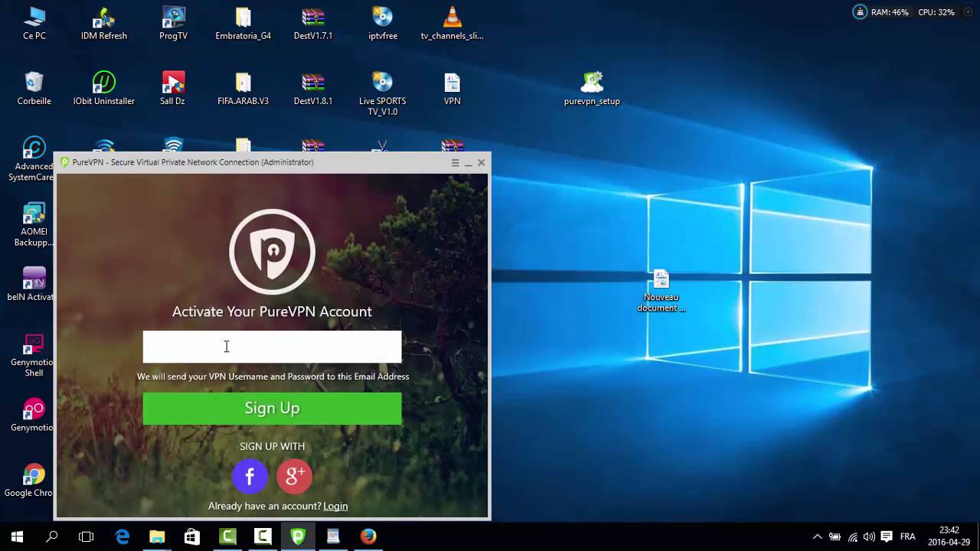Open the Windows Start menu
Image resolution: width=980 pixels, height=551 pixels.
pos(17,536)
